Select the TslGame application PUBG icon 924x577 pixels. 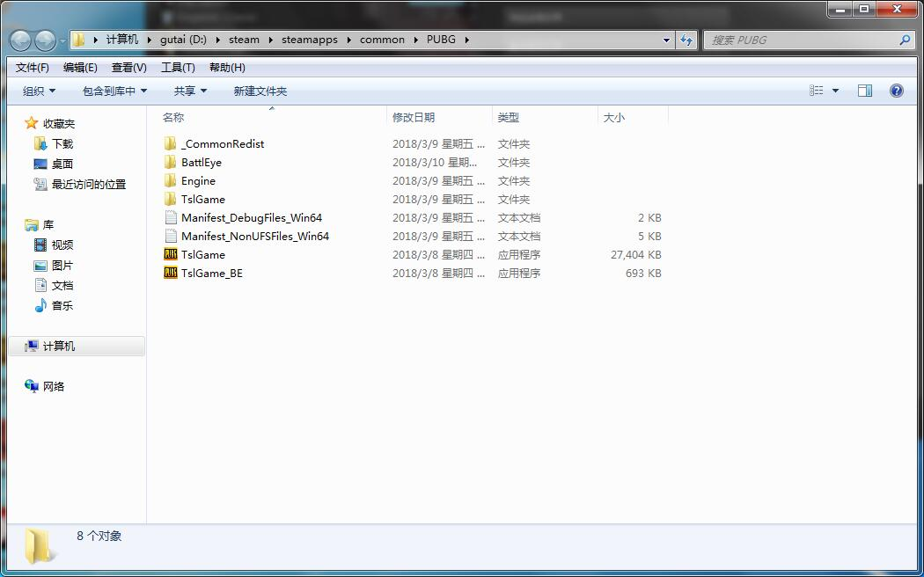click(171, 254)
